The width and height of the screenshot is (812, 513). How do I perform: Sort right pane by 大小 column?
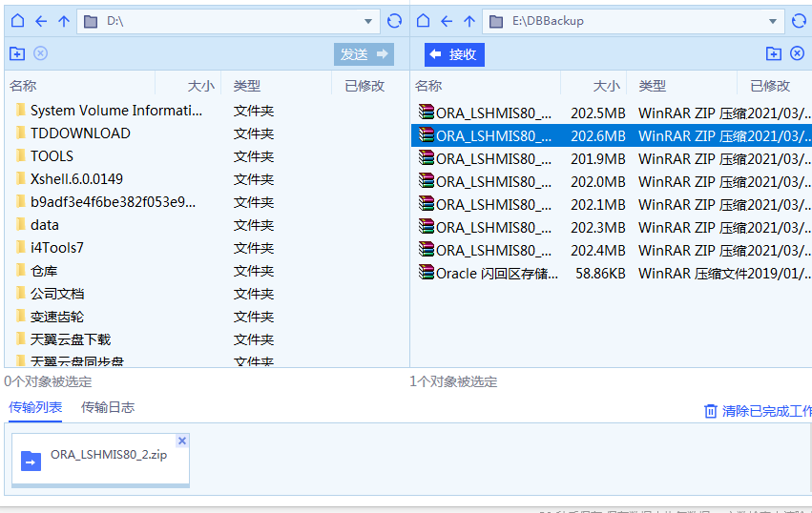coord(606,86)
